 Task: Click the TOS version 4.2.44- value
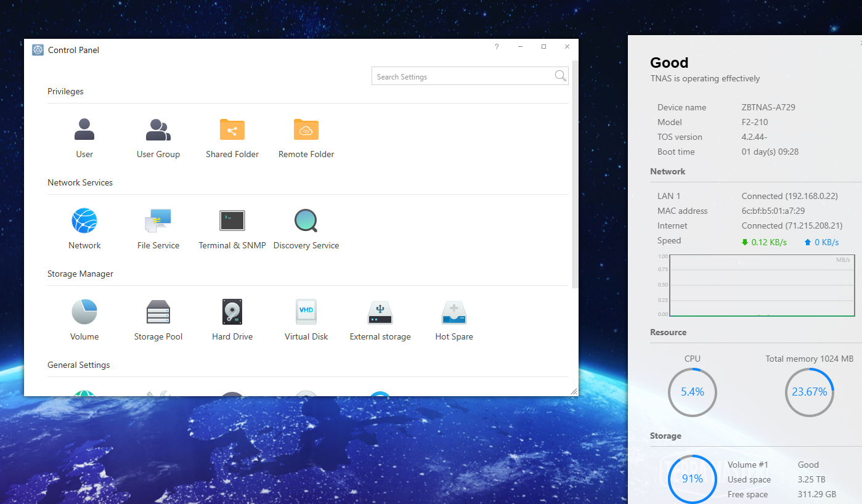(755, 137)
